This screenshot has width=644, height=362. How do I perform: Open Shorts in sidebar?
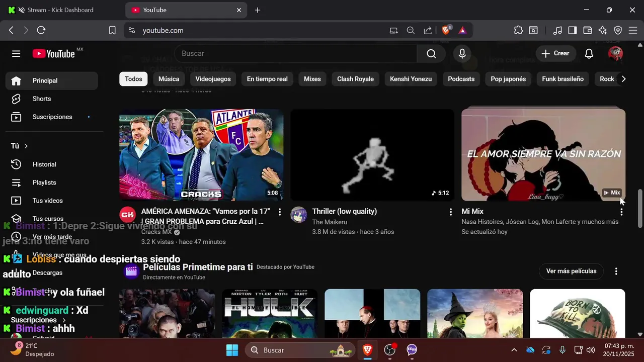(x=52, y=99)
